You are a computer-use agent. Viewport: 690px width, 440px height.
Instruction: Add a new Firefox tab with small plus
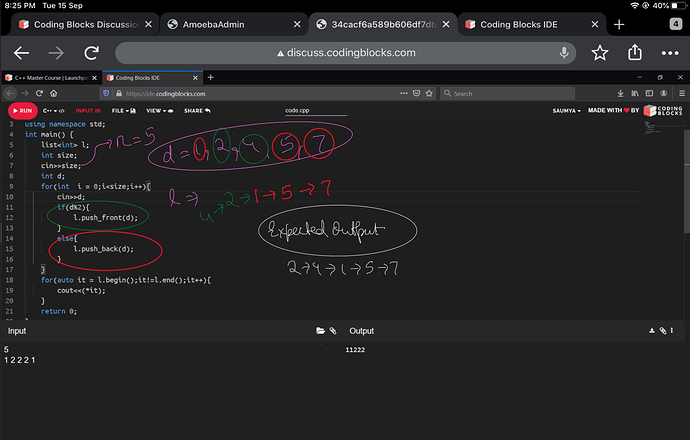tap(210, 77)
